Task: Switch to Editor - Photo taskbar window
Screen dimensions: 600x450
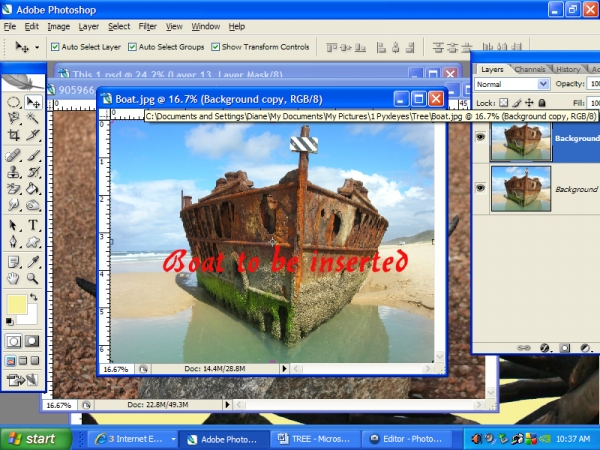Action: coord(407,439)
